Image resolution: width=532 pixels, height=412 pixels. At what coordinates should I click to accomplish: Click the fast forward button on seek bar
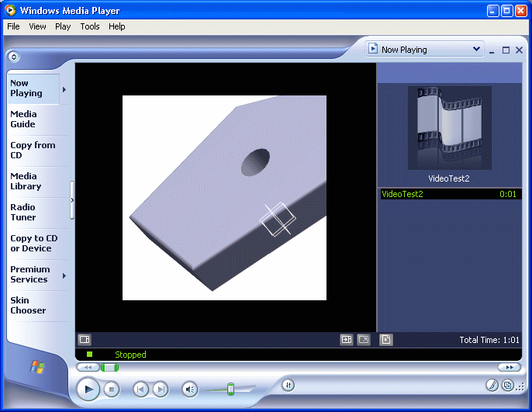510,367
